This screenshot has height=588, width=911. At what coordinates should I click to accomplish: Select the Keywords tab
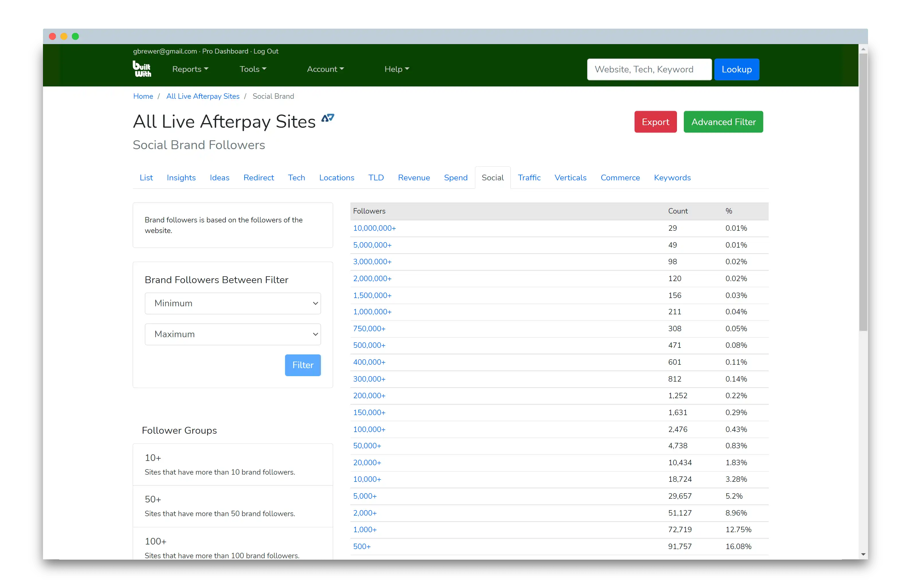pos(672,177)
